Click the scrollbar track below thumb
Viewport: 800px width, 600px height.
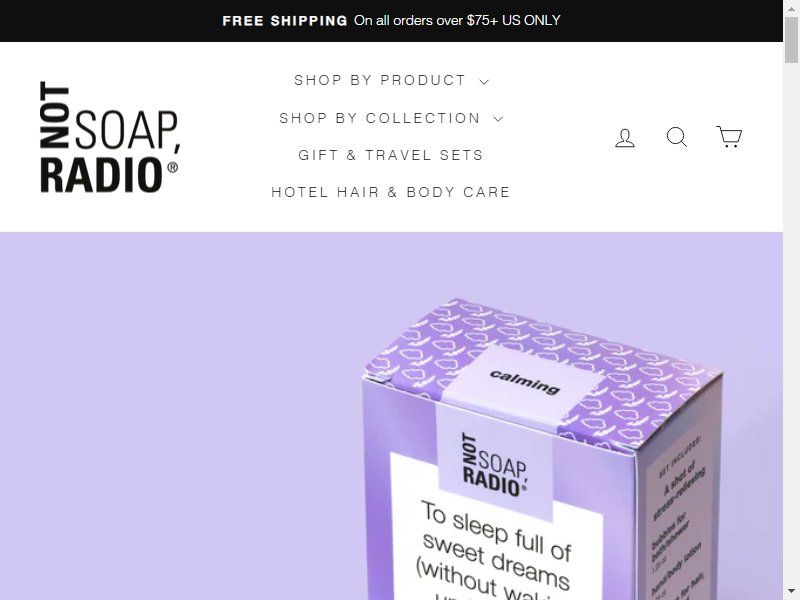pos(791,327)
